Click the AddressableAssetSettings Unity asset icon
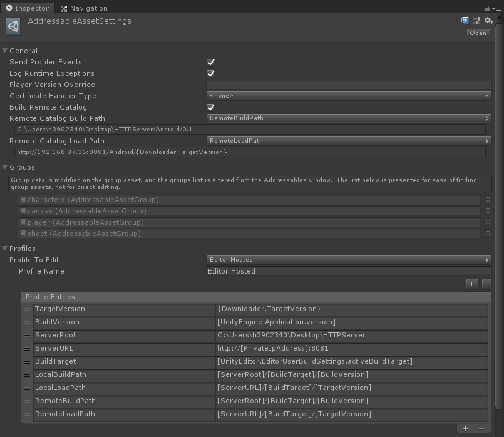Image resolution: width=504 pixels, height=437 pixels. coord(13,26)
